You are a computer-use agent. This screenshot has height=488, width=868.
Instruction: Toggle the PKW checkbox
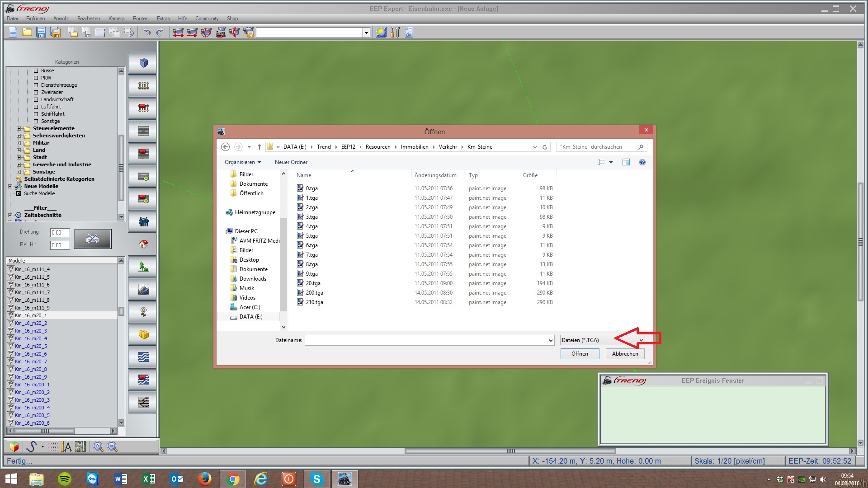pyautogui.click(x=36, y=78)
